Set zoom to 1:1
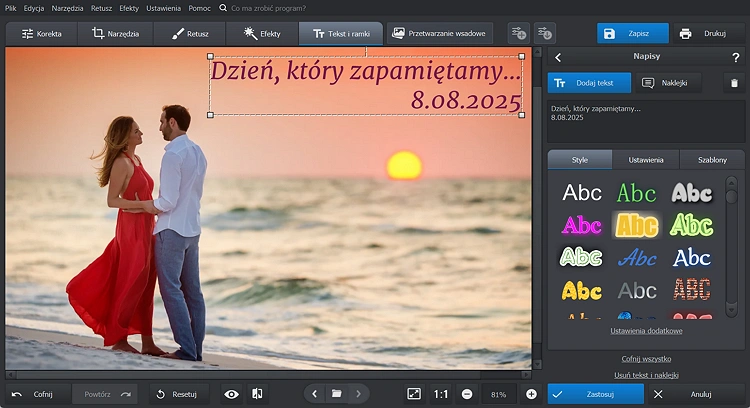750x408 pixels. point(441,394)
